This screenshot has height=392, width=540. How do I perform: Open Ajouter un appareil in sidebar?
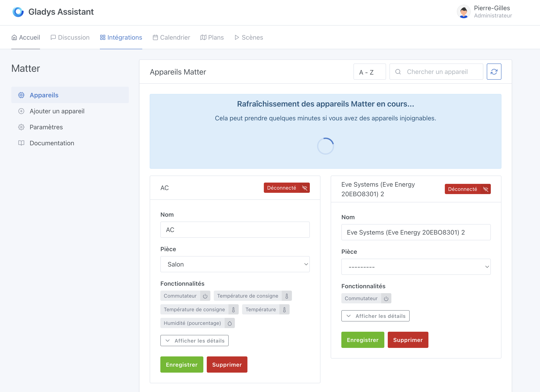pyautogui.click(x=70, y=111)
